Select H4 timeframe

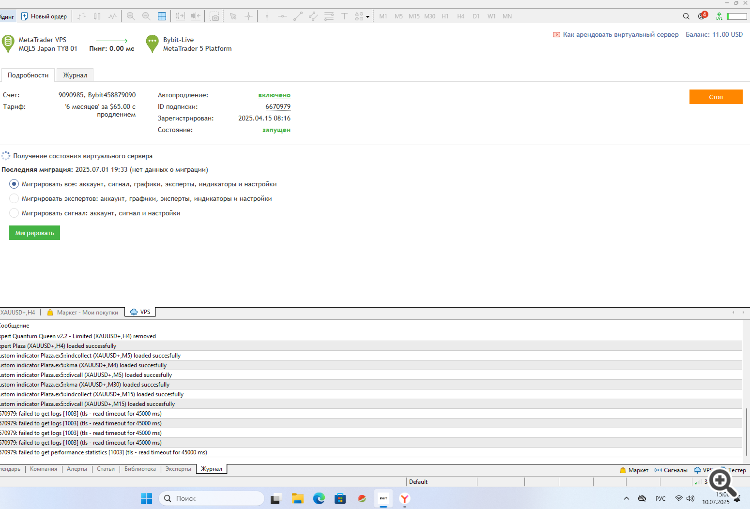461,16
